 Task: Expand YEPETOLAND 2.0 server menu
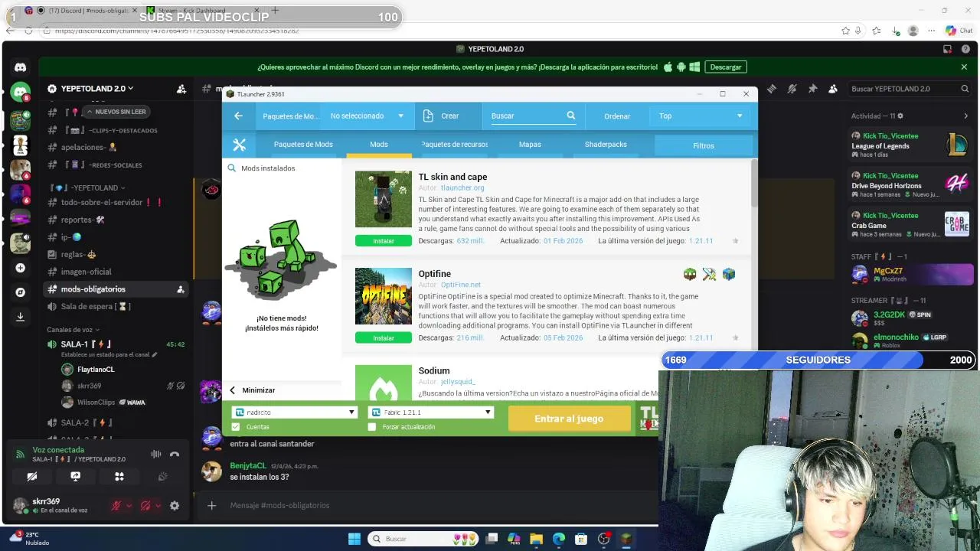[x=96, y=89]
